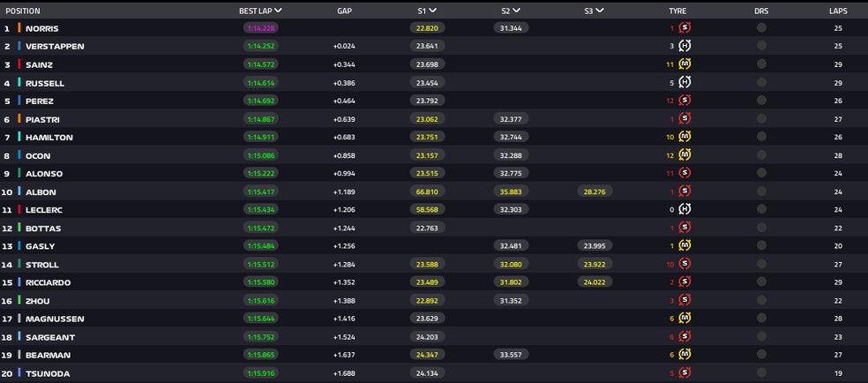Viewport: 868px width, 383px height.
Task: Click Ricciardo's DRS indicator dot
Action: 762,282
